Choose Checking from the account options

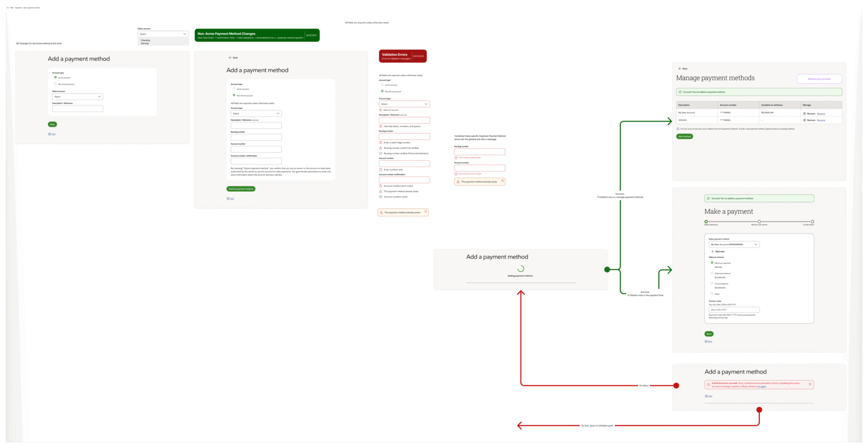[146, 41]
